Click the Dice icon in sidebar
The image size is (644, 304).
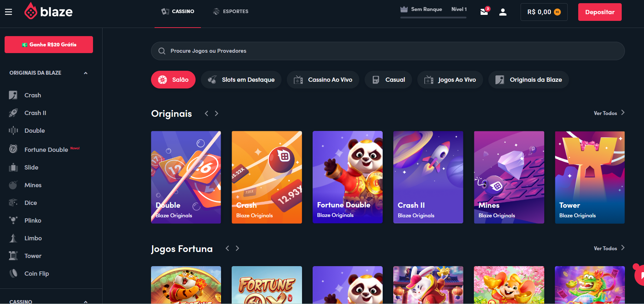pyautogui.click(x=13, y=203)
